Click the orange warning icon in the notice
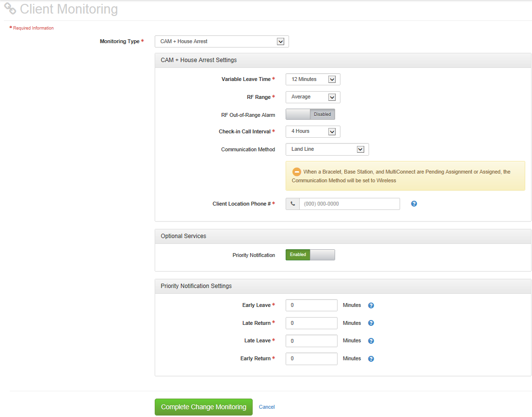The height and width of the screenshot is (417, 532). [297, 172]
